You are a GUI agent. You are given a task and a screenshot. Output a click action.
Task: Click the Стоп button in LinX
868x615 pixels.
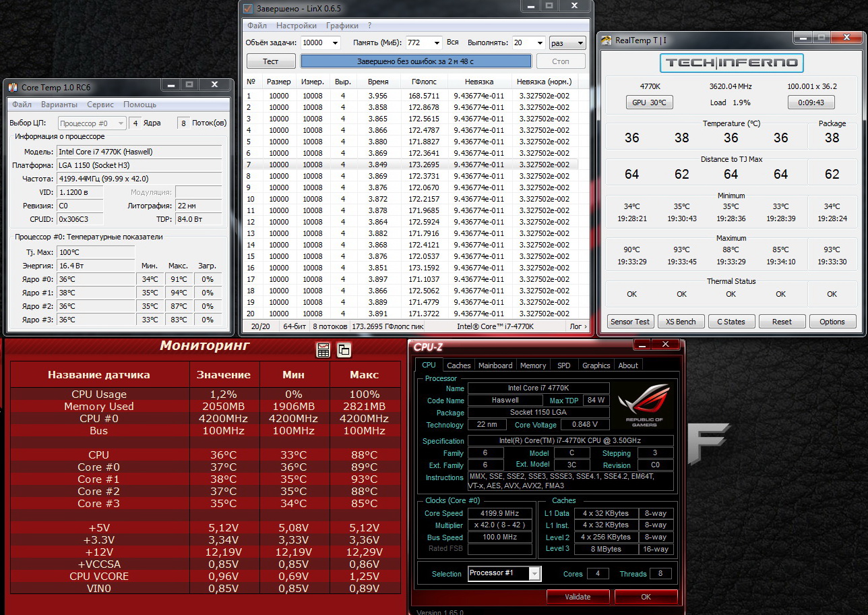coord(561,61)
